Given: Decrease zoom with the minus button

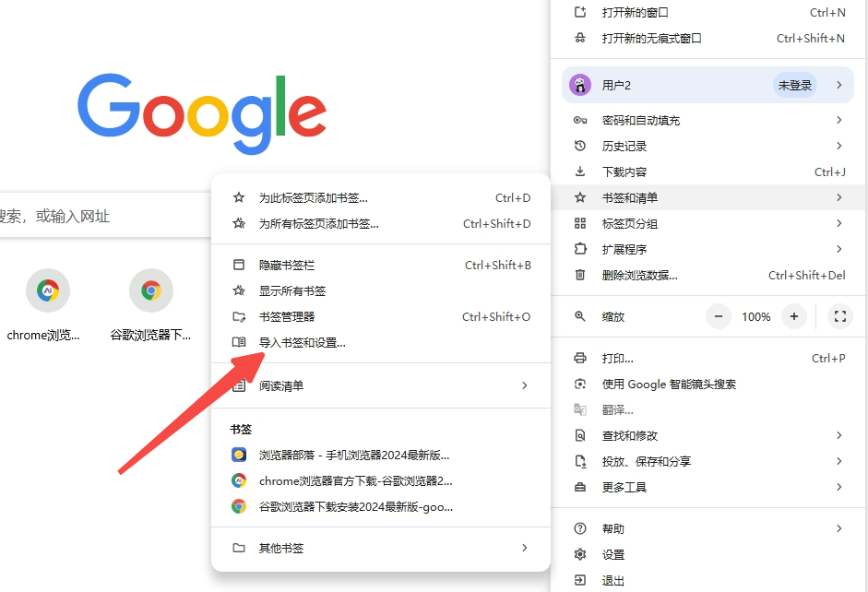Looking at the screenshot, I should [718, 316].
